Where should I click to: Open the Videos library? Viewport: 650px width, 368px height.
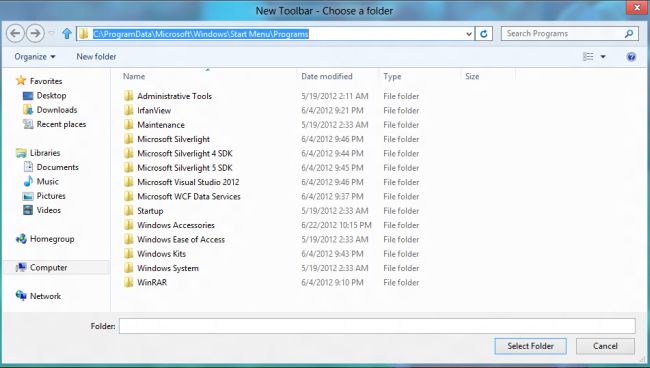tap(42, 210)
